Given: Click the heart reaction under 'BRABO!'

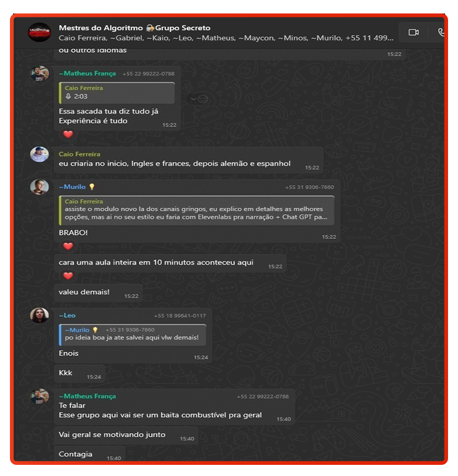Looking at the screenshot, I should [x=68, y=246].
